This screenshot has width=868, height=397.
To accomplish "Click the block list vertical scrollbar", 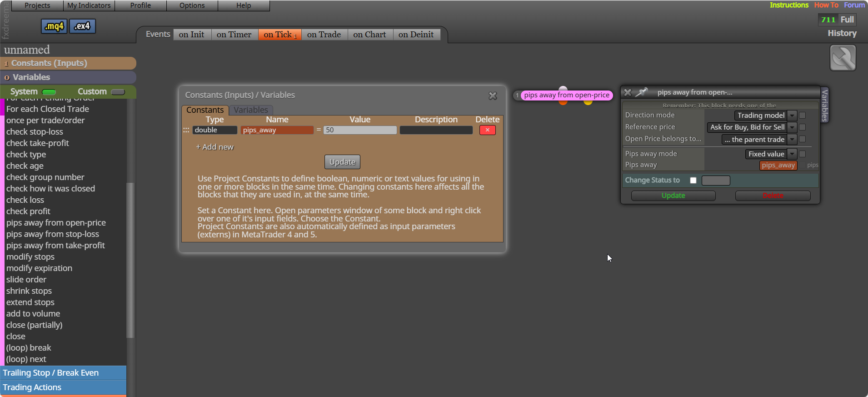I will (130, 260).
